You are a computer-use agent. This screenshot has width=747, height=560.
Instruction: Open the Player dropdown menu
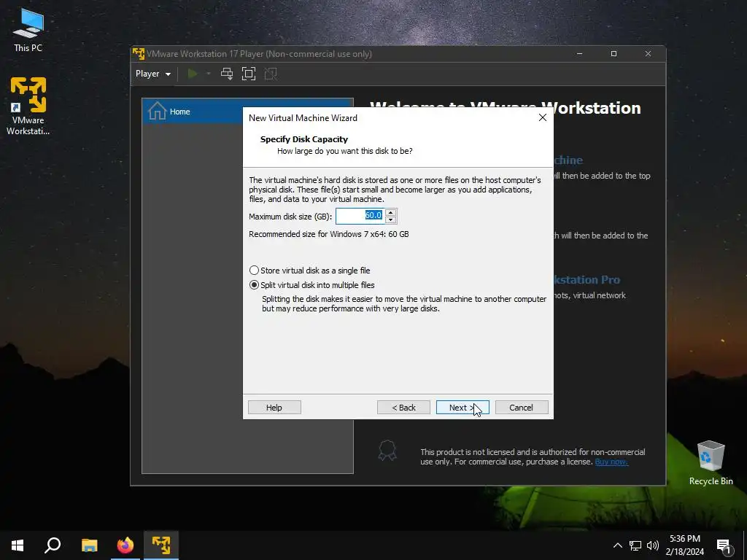[153, 74]
